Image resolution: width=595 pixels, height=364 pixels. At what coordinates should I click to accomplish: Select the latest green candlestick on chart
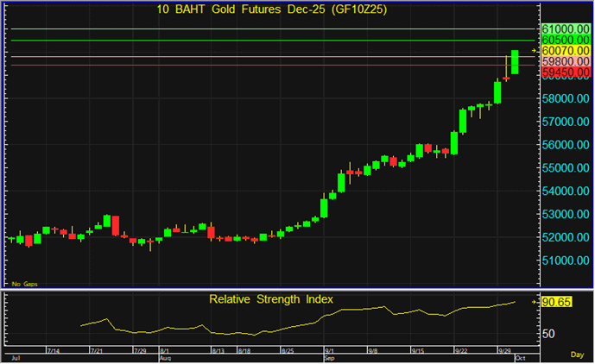coord(515,61)
